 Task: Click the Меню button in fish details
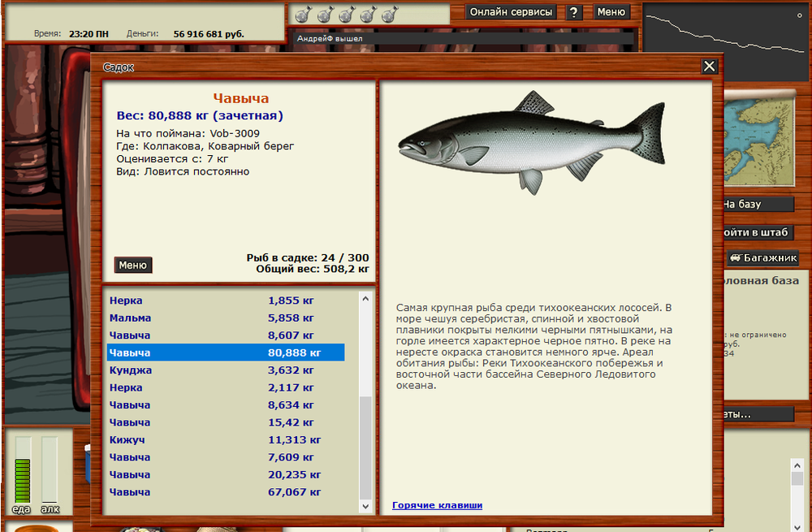[x=133, y=265]
